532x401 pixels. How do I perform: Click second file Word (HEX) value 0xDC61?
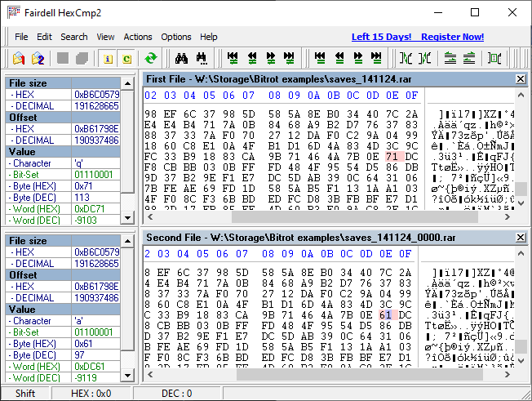96,367
